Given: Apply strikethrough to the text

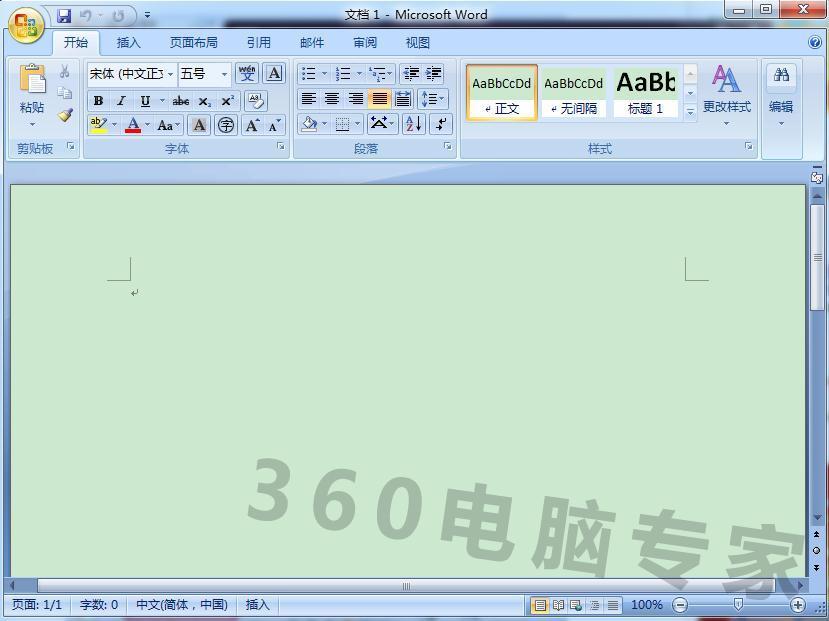Looking at the screenshot, I should tap(180, 101).
